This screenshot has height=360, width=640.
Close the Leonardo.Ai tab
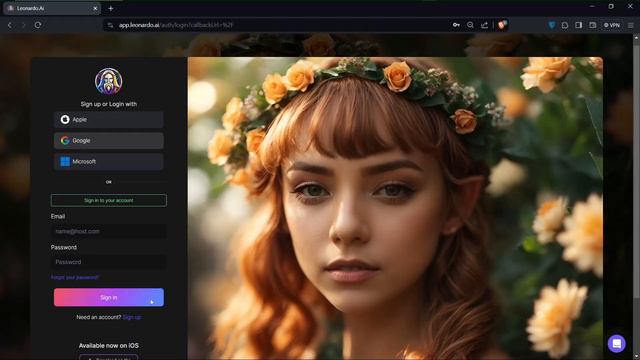[95, 8]
